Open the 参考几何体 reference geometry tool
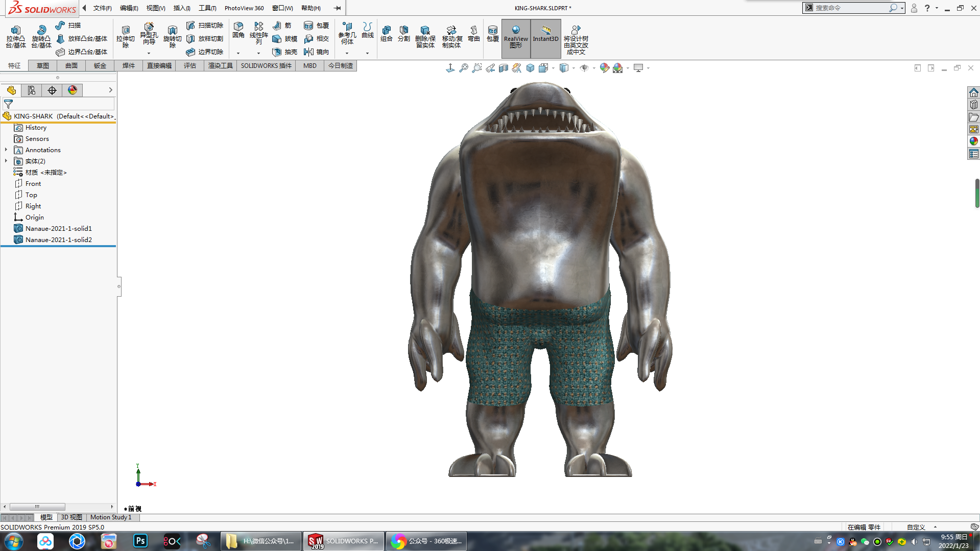This screenshot has width=980, height=551. 347,33
